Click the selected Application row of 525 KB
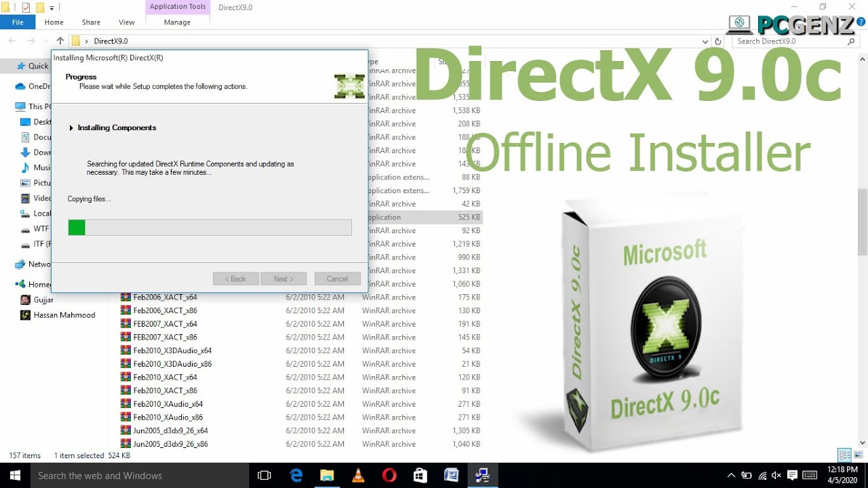The image size is (868, 488). point(425,217)
